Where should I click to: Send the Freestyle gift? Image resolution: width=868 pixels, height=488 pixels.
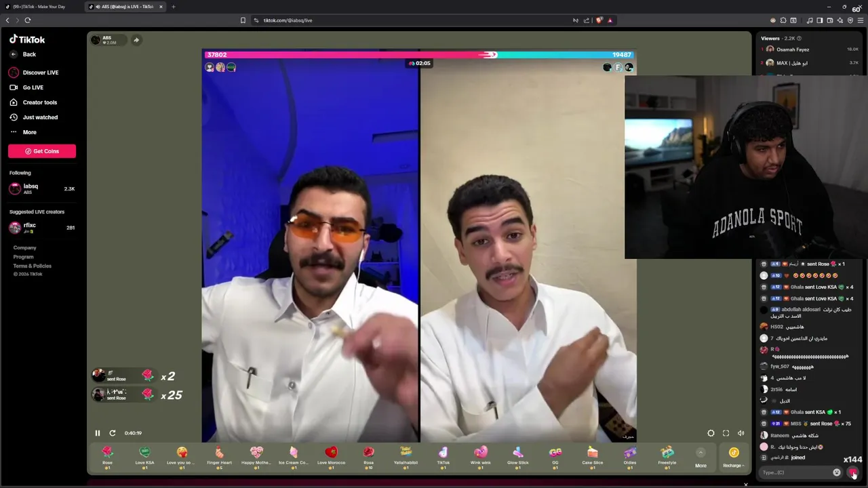pos(667,457)
